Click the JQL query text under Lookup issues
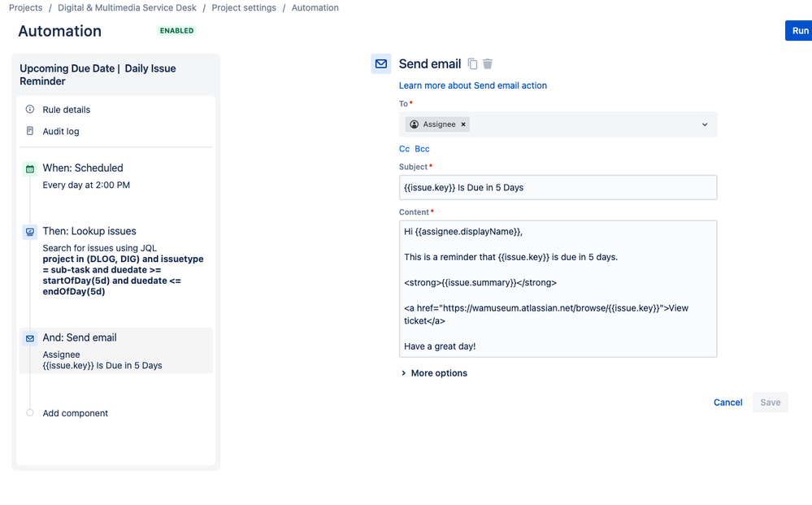 124,275
